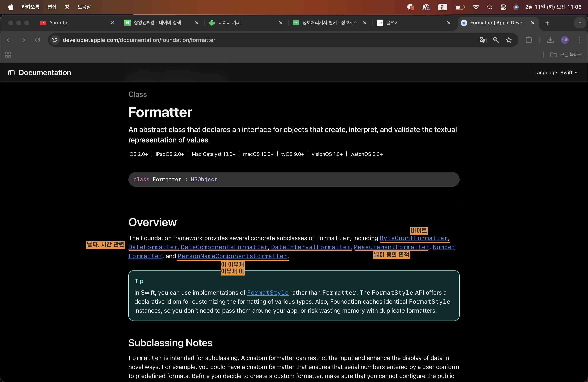
Task: View site information icon beside URL
Action: [x=55, y=40]
